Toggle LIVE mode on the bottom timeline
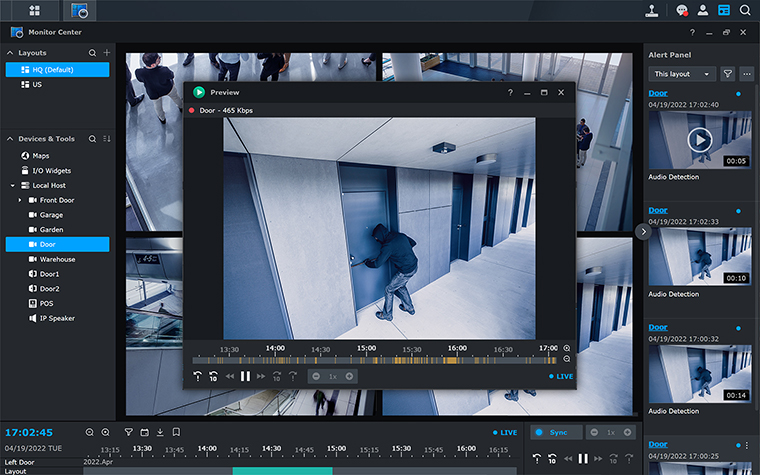 click(x=505, y=432)
